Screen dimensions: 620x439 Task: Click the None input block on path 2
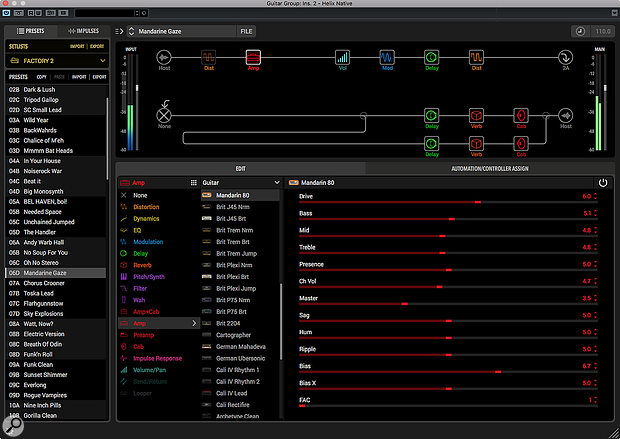(x=164, y=115)
